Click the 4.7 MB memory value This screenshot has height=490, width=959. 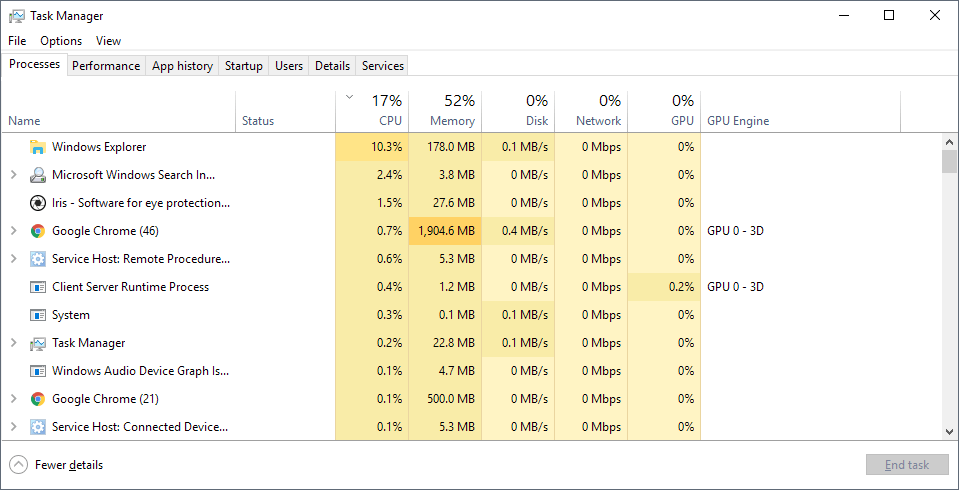coord(457,371)
